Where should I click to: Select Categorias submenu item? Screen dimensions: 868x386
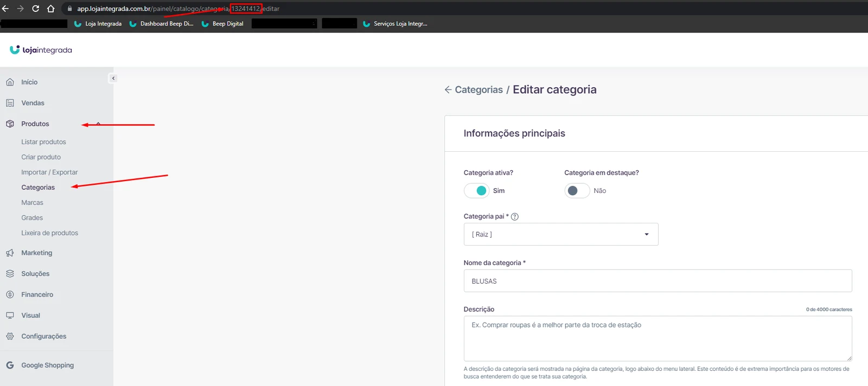point(38,188)
